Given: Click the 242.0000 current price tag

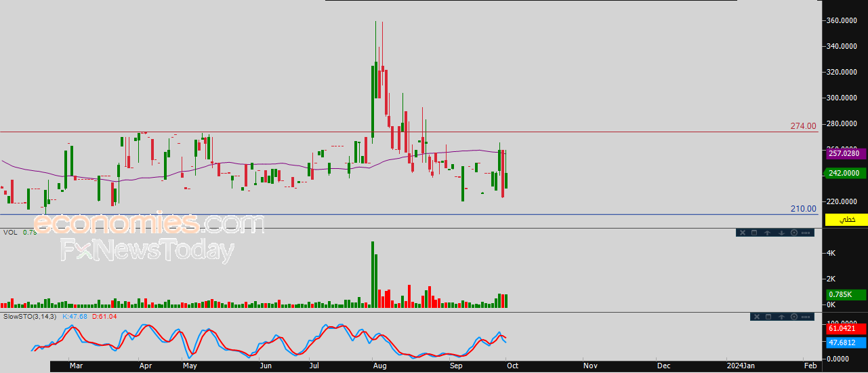Looking at the screenshot, I should 846,173.
